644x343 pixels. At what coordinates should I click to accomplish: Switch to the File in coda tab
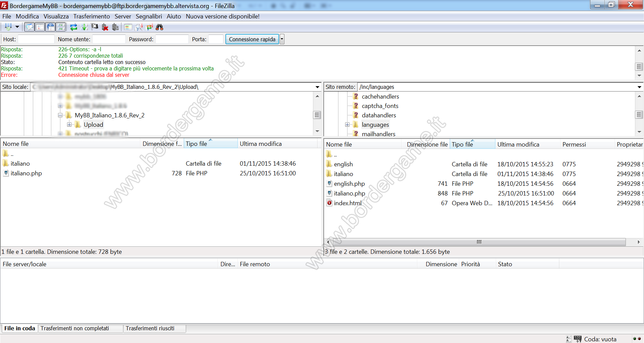[19, 329]
